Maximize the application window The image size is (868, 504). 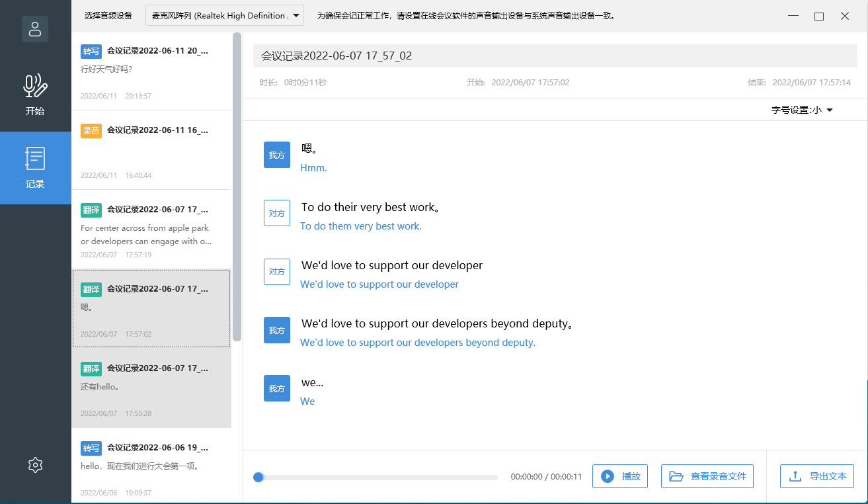coord(819,16)
